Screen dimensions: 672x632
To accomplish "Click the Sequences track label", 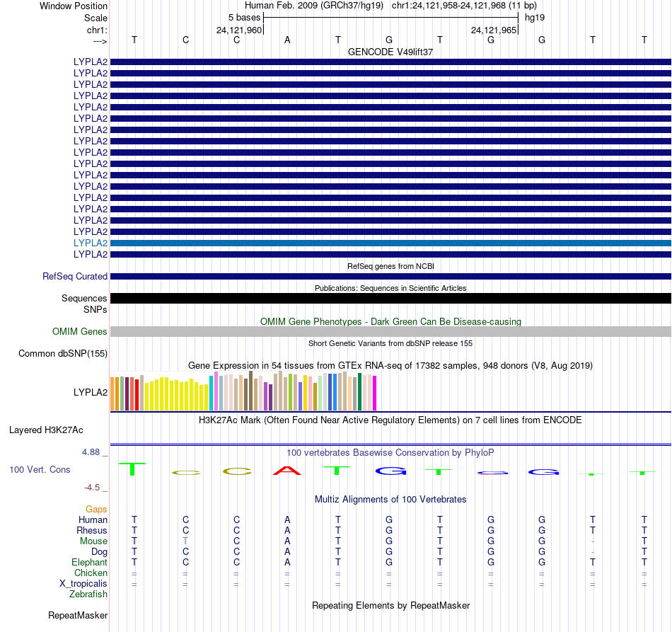I will [84, 299].
